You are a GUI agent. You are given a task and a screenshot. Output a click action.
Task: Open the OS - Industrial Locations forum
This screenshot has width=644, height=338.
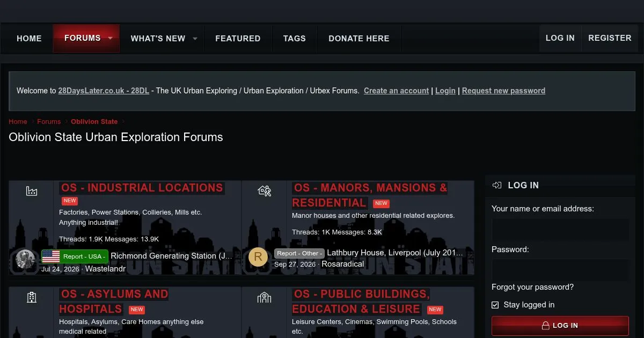coord(142,188)
